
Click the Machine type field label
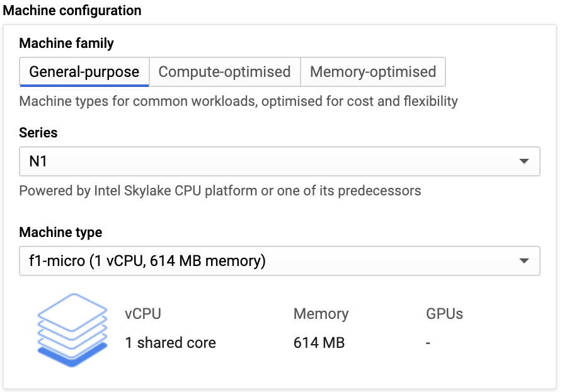[60, 233]
